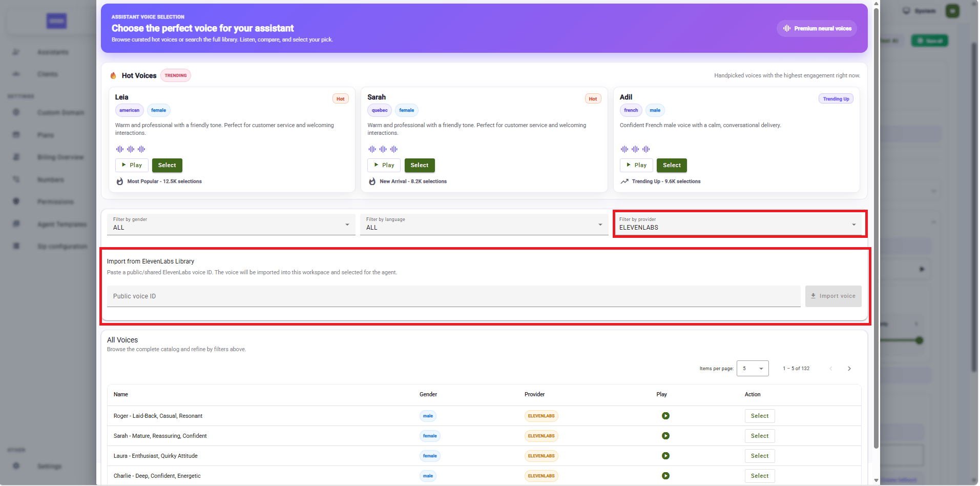
Task: Click the Most Popular - 12.5K selections text
Action: (164, 181)
